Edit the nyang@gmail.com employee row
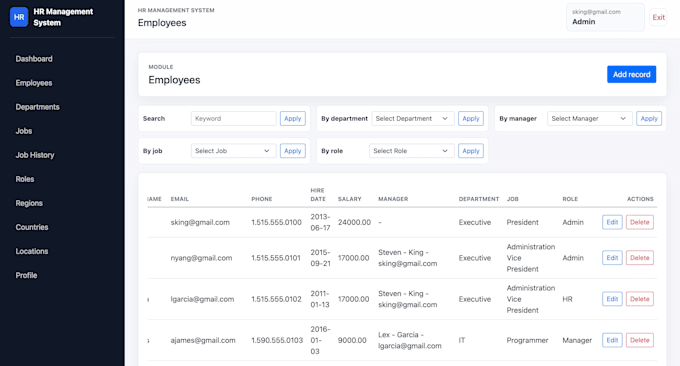 [x=612, y=258]
